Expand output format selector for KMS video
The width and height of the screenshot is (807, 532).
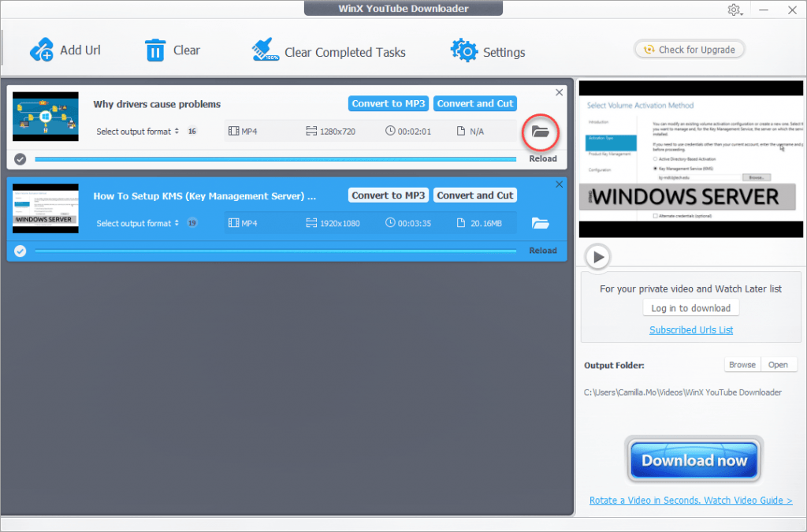137,223
